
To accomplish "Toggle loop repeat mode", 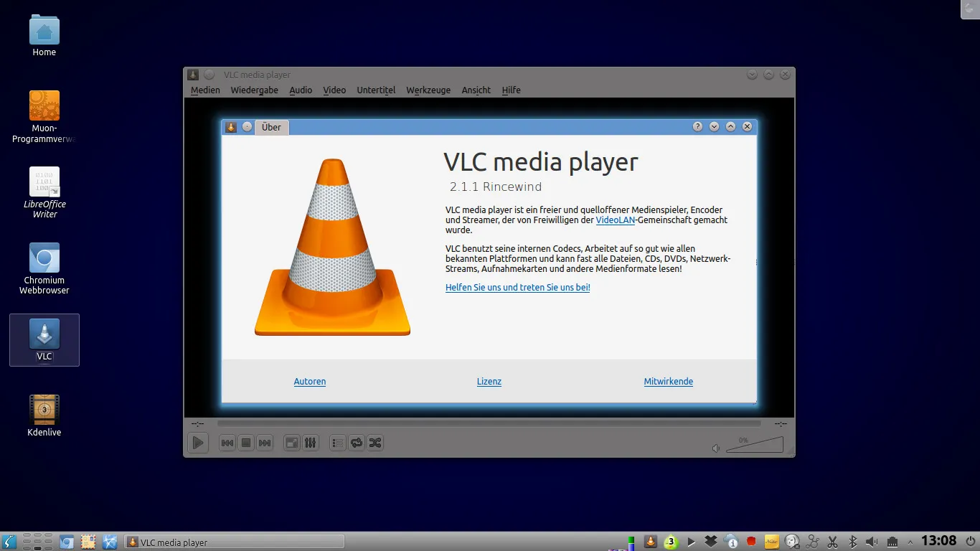I will tap(357, 443).
